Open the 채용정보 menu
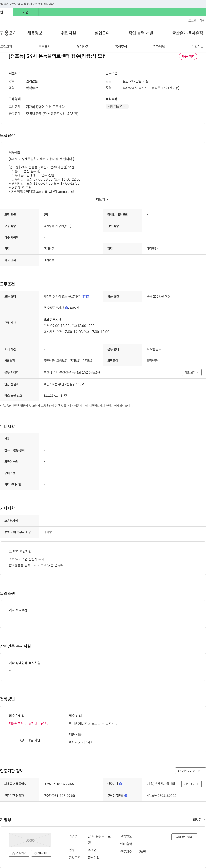The width and height of the screenshot is (206, 868). pos(35,33)
